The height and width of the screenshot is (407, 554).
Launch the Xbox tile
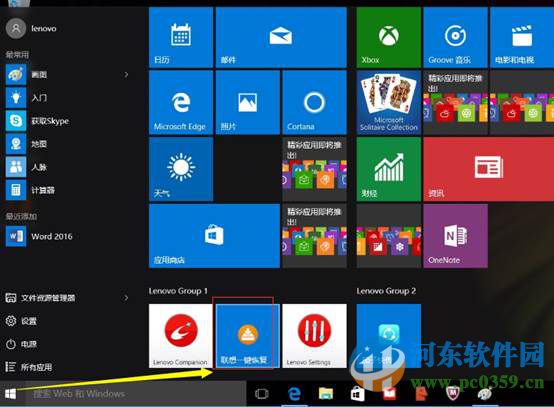click(x=389, y=37)
